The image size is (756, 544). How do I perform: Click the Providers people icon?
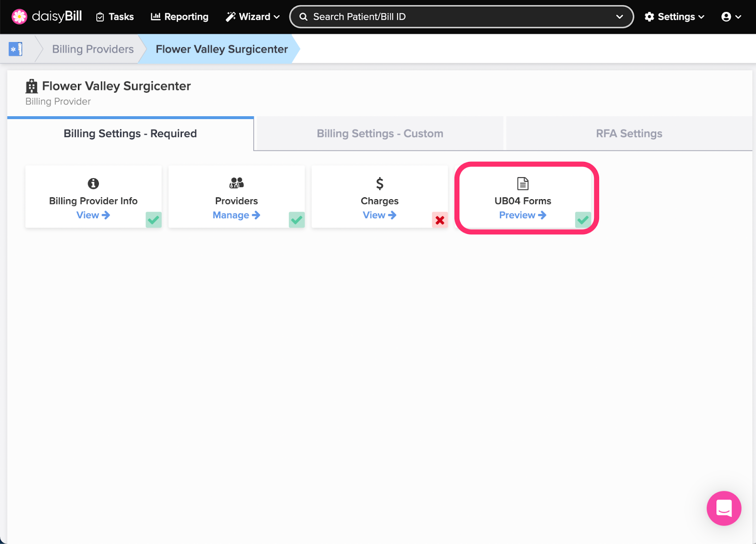(x=236, y=183)
